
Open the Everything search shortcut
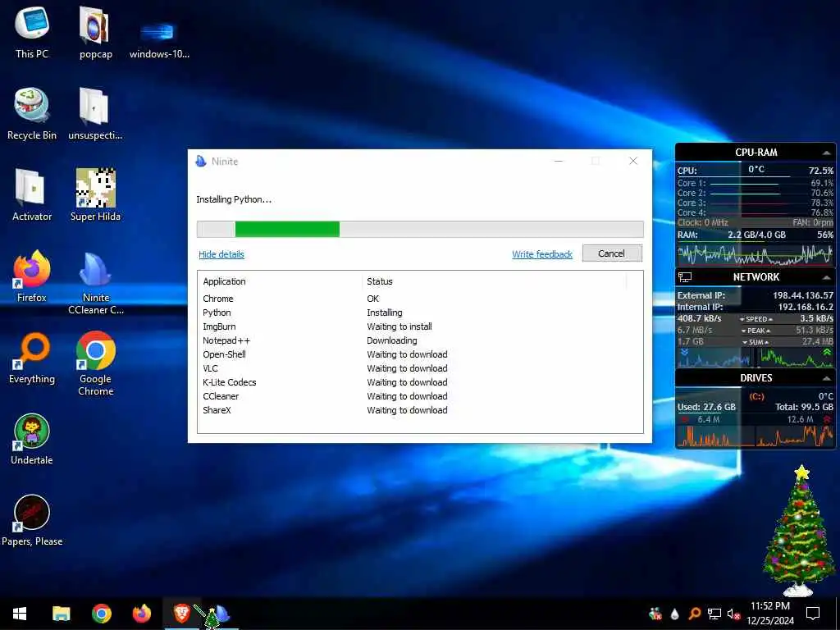(32, 358)
